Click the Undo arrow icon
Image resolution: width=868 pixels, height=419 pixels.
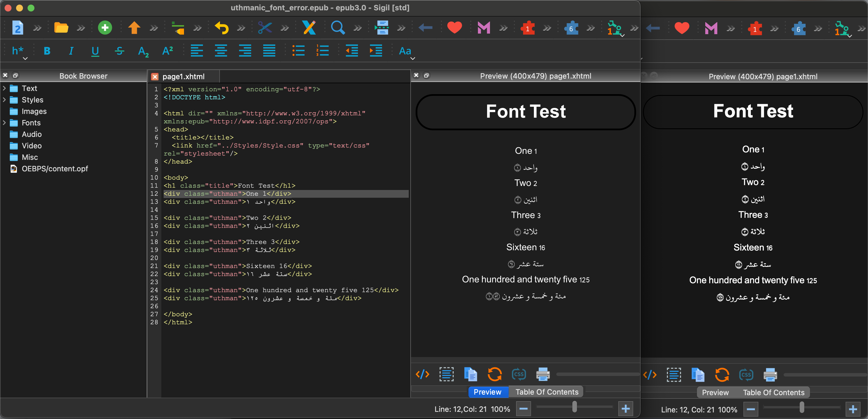click(x=222, y=28)
